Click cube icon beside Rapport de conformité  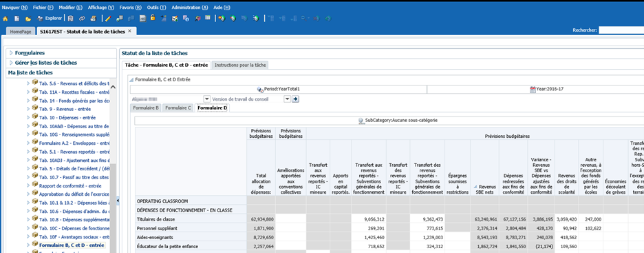[35, 185]
